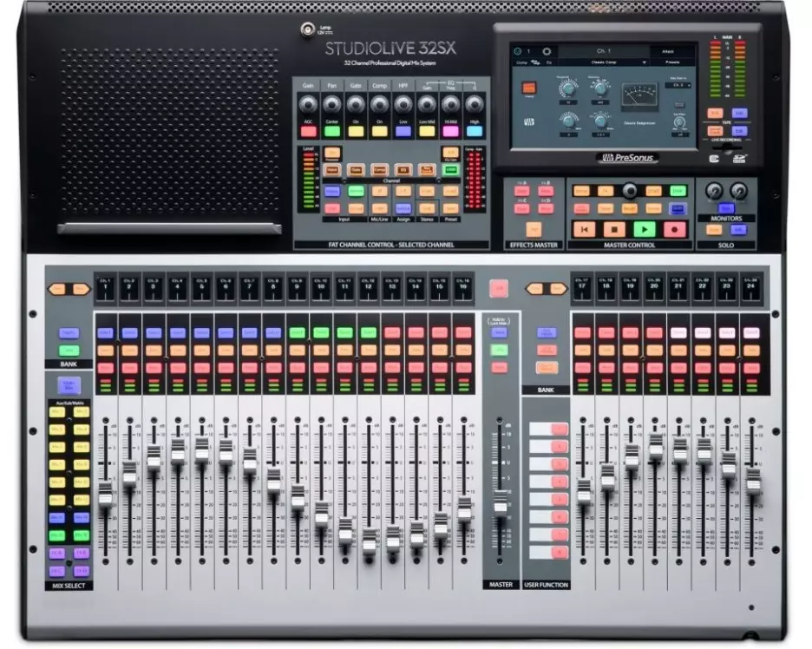Open the Key Source dropdown on the touchscreen
The image size is (812, 649).
tap(678, 86)
